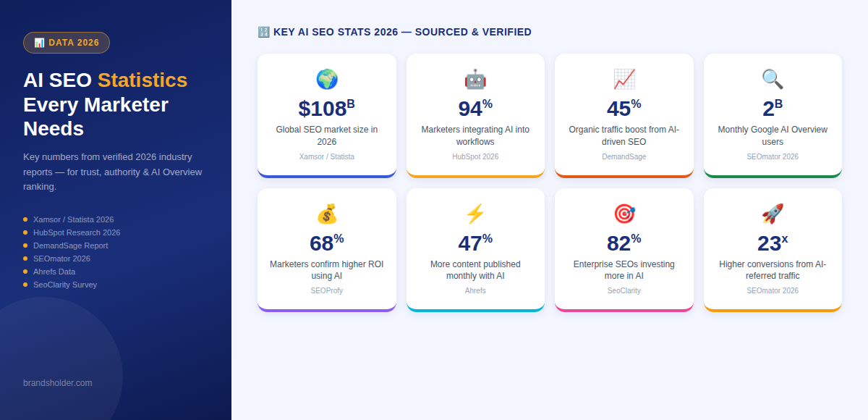Click 'Organic traffic boost from AI-driven SEO' text
This screenshot has height=420, width=868.
click(x=624, y=135)
